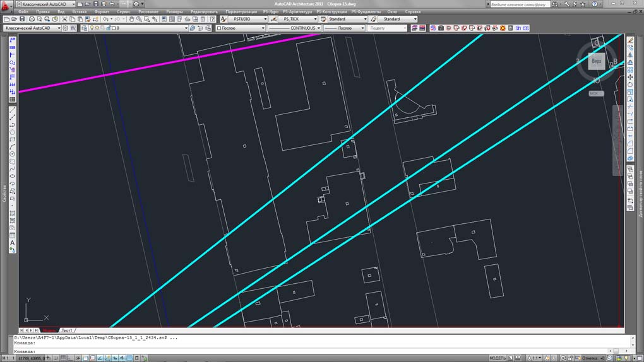Image resolution: width=644 pixels, height=362 pixels.
Task: Click the Plot printer icon in standard toolbar
Action: [32, 20]
